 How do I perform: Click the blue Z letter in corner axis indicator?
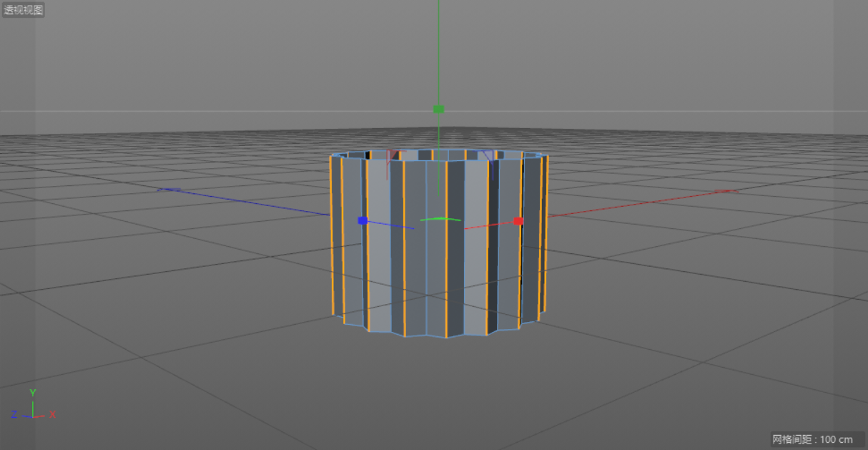click(x=14, y=414)
